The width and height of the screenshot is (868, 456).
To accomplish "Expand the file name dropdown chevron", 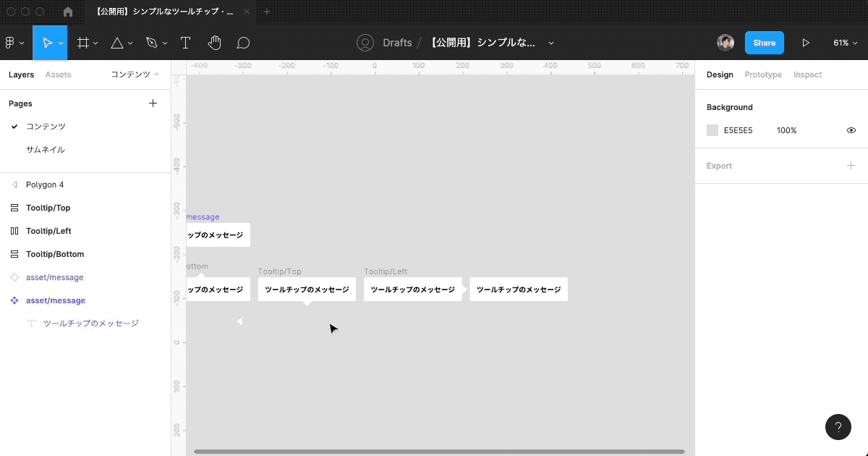I will click(551, 43).
